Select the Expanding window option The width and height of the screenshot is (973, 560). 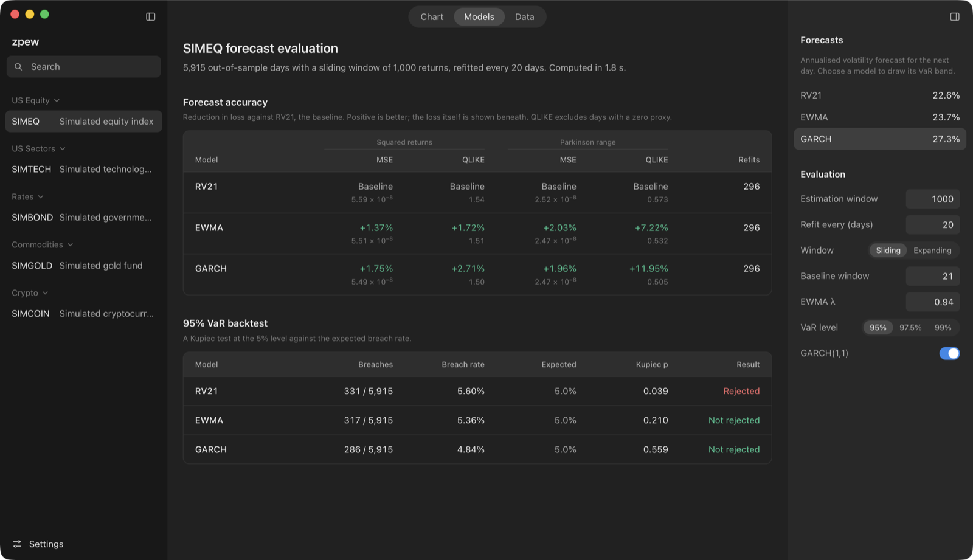[x=932, y=251]
